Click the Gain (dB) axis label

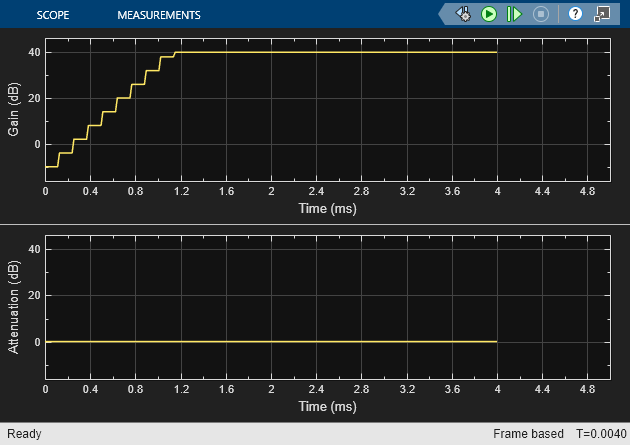click(13, 109)
